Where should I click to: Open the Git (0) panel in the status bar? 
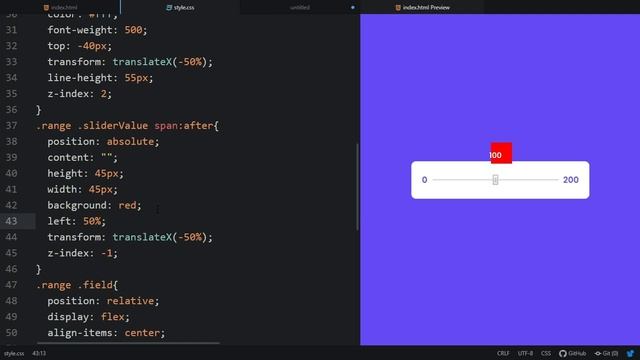pyautogui.click(x=606, y=353)
